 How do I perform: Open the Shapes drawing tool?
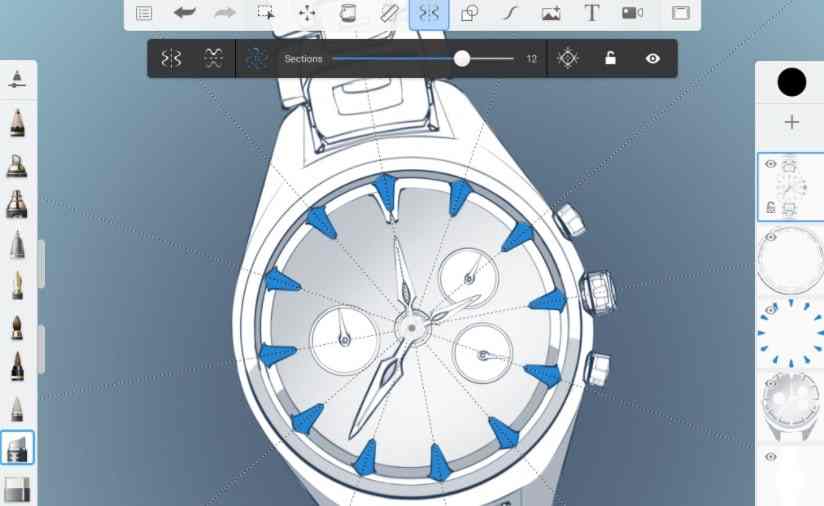469,13
